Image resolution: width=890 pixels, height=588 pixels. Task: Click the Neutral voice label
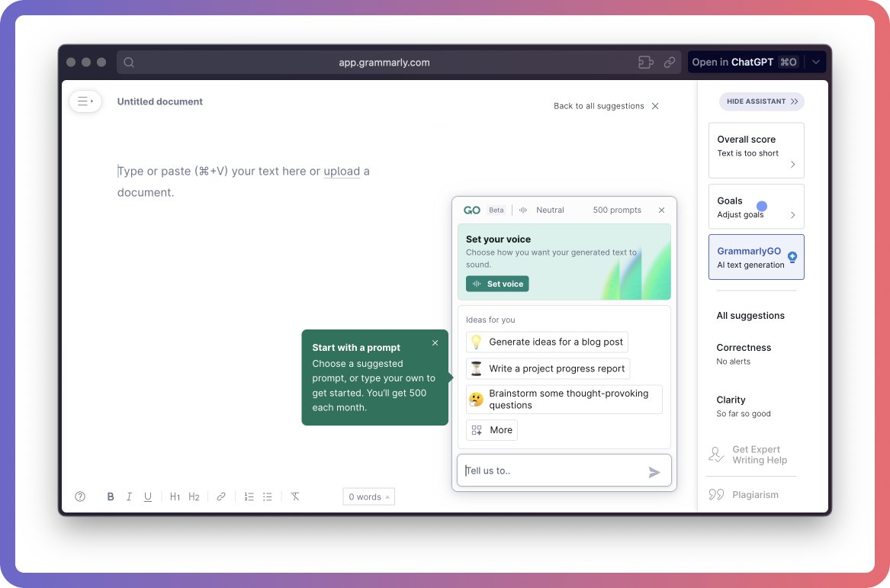point(550,210)
